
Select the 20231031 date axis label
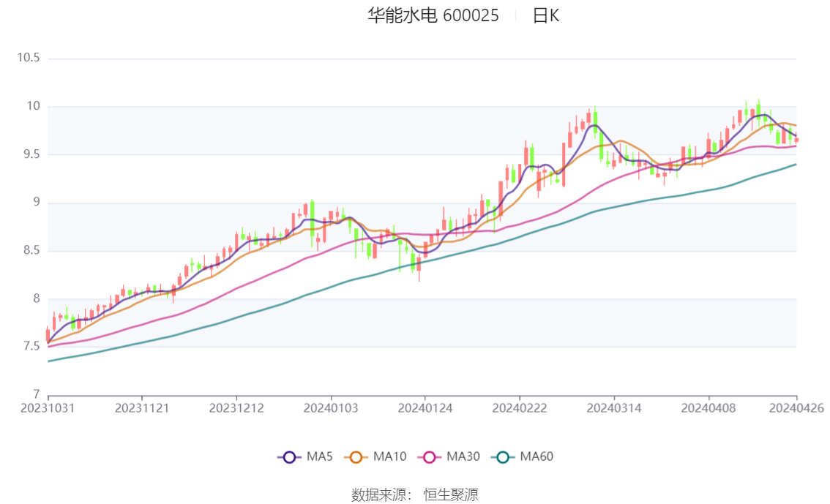pos(48,408)
